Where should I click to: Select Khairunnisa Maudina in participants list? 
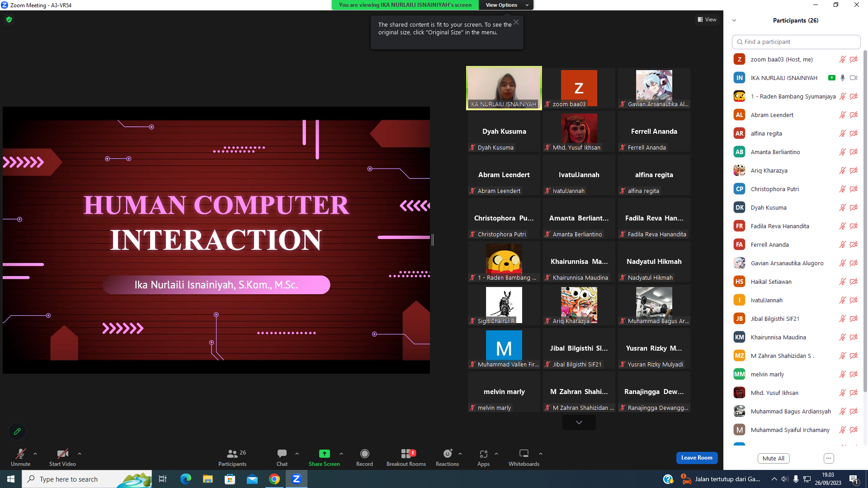click(x=796, y=337)
